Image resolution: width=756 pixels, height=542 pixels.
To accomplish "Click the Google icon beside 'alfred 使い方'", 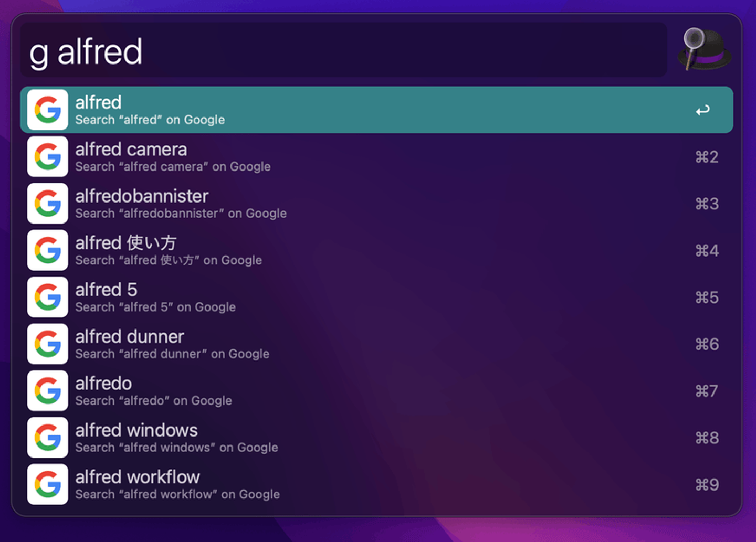I will (48, 250).
